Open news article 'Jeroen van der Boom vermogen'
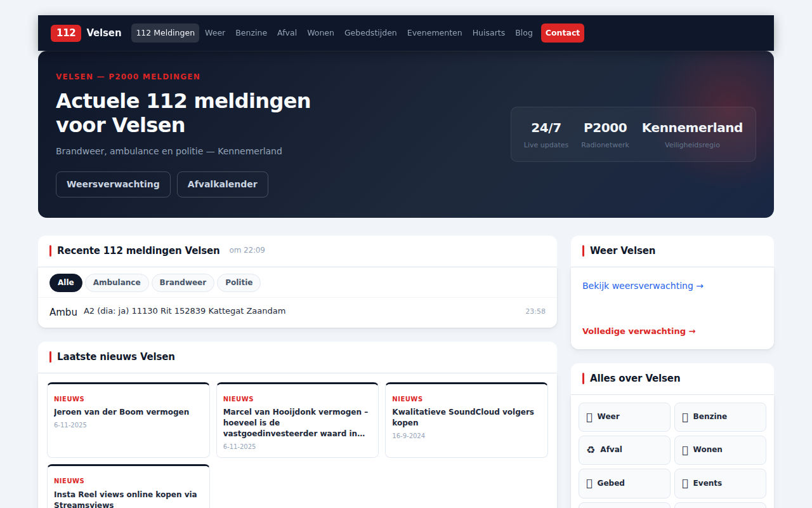The width and height of the screenshot is (812, 508). click(128, 420)
